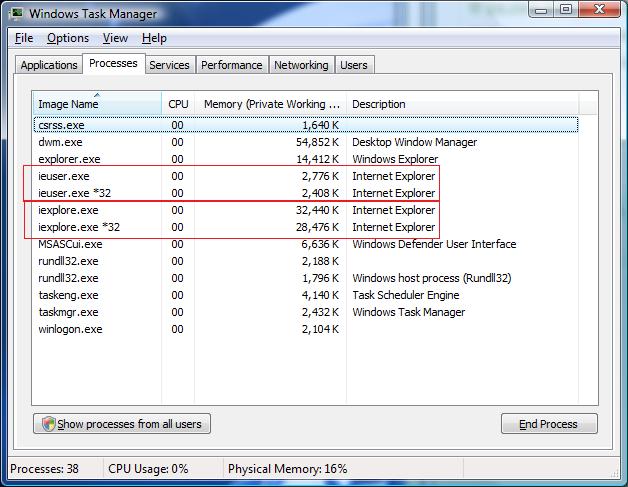Sort by CPU column header

coord(178,104)
